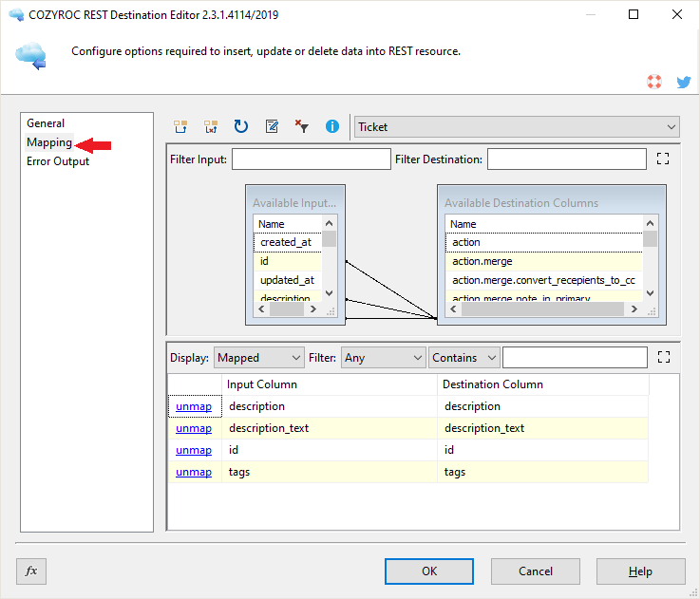Open the red lifebuoy support icon
The height and width of the screenshot is (599, 700).
tap(653, 83)
